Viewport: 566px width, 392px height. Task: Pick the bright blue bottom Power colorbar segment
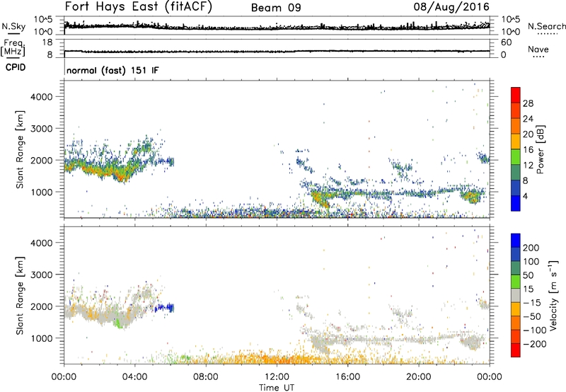point(516,203)
